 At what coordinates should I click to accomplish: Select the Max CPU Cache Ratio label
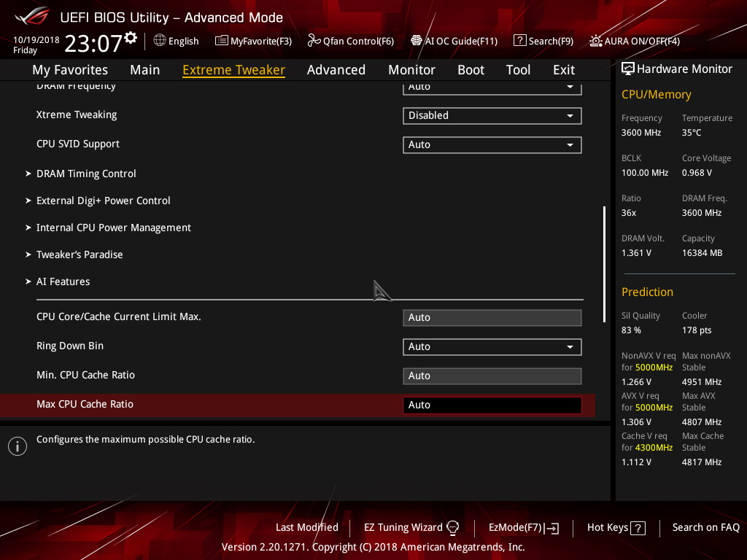tap(85, 404)
